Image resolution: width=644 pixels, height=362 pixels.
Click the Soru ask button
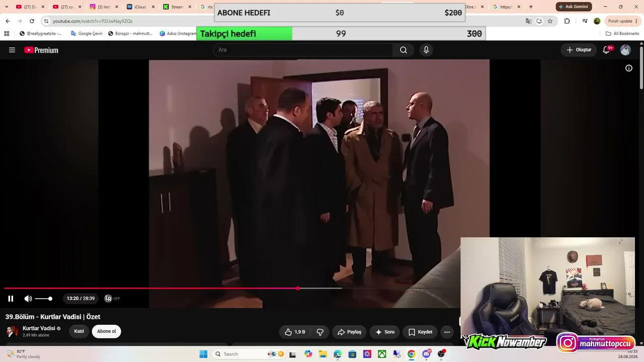point(385,332)
